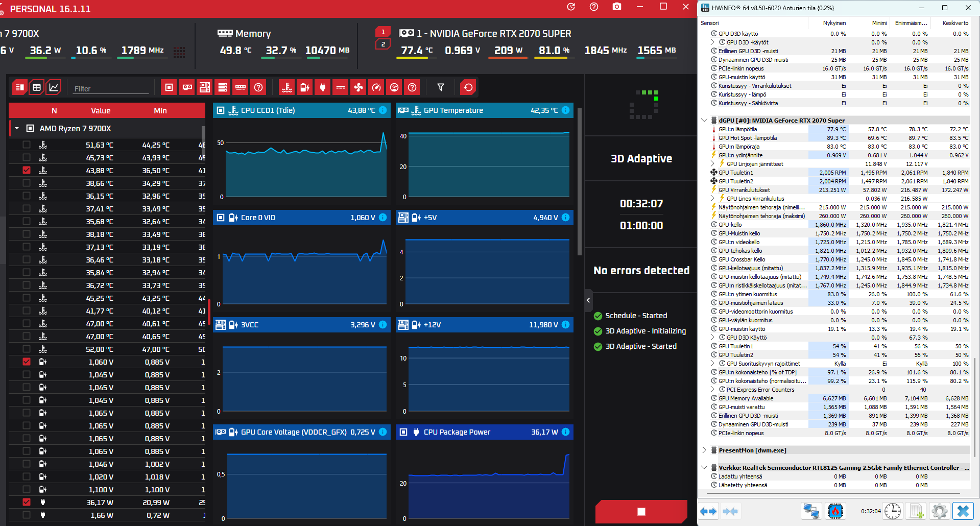
Task: Click the storage drive filter icon
Action: tap(223, 87)
